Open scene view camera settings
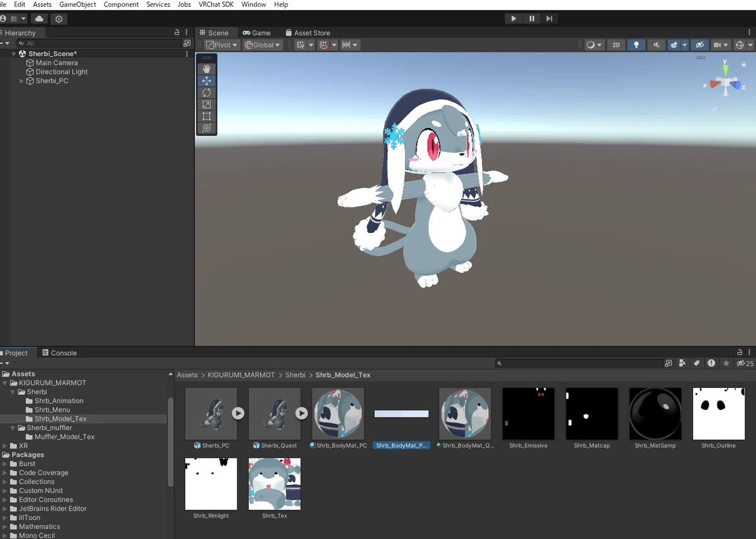The image size is (756, 539). (x=721, y=45)
